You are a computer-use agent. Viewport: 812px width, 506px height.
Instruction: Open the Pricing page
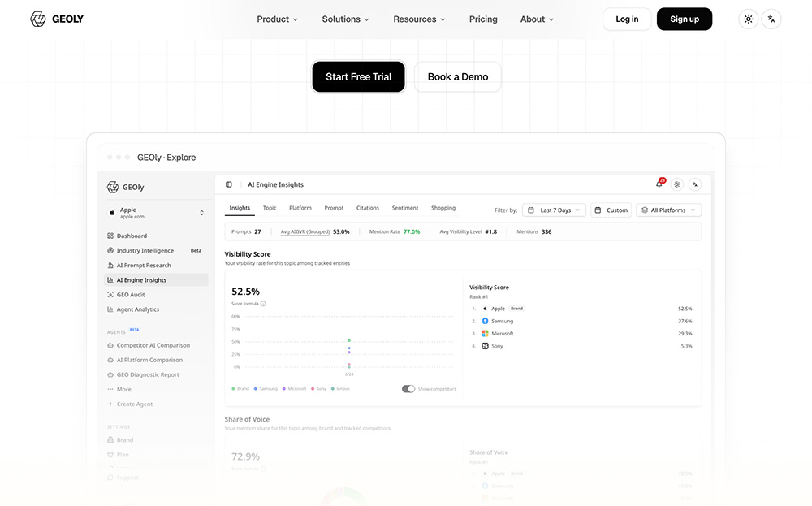coord(483,19)
